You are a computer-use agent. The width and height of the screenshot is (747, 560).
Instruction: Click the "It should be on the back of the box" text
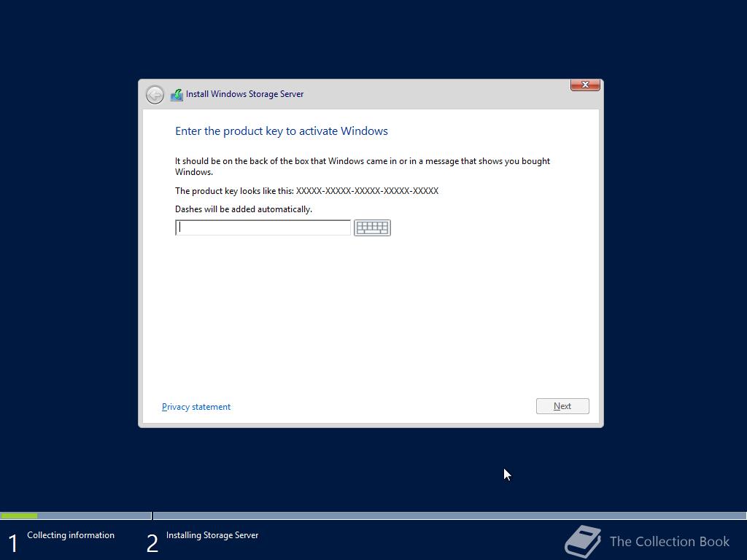(x=363, y=166)
